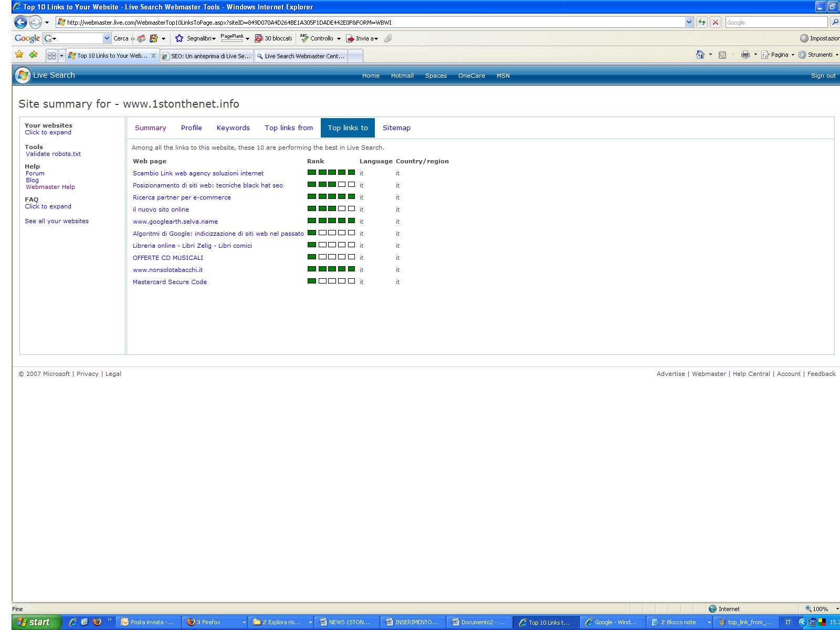Screen dimensions: 840x630
Task: Expand Your websites via Click to expand
Action: point(48,132)
